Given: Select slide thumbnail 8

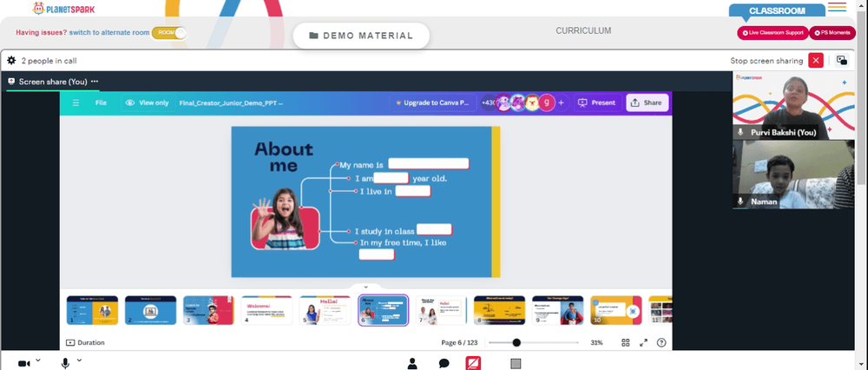Looking at the screenshot, I should [x=499, y=310].
